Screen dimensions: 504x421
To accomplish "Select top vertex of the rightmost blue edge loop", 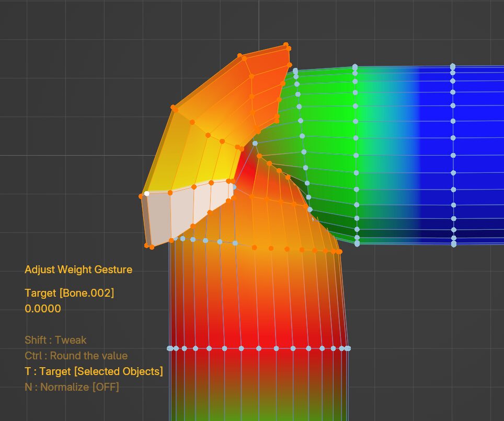I will pos(453,66).
